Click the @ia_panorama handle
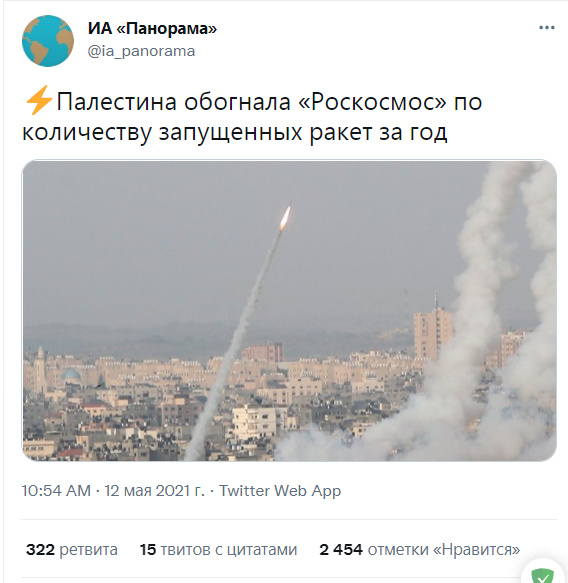The width and height of the screenshot is (568, 583). click(x=141, y=51)
